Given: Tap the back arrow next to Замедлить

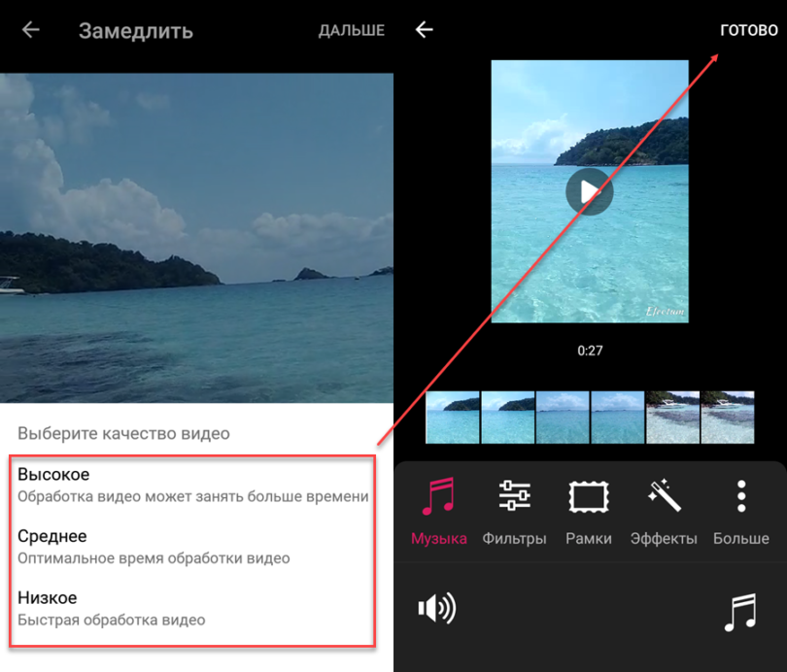Looking at the screenshot, I should click(31, 30).
